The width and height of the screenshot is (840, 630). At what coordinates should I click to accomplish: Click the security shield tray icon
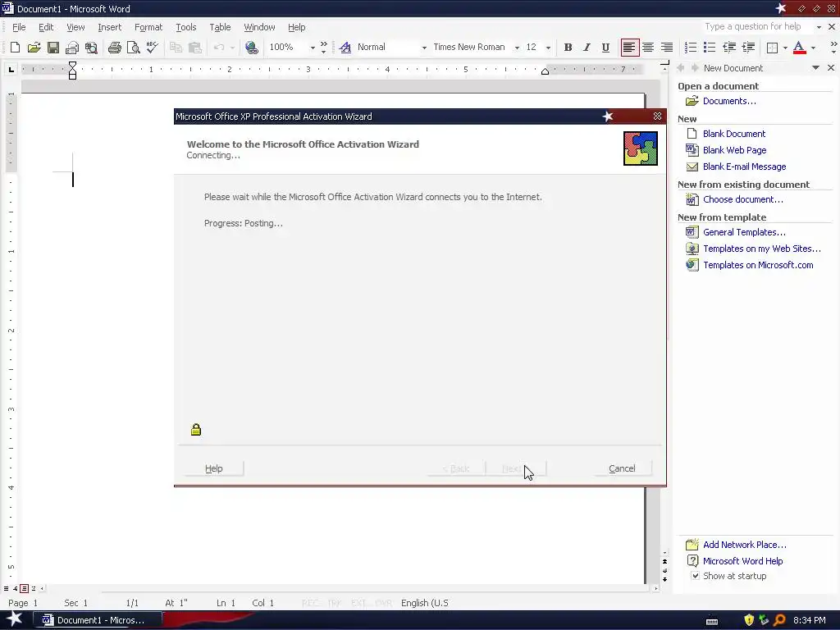pyautogui.click(x=748, y=620)
